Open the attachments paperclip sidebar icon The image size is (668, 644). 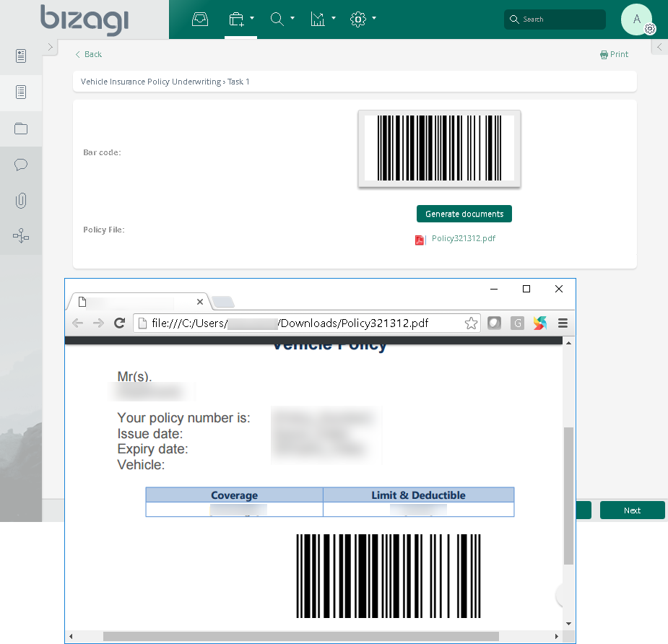tap(21, 200)
